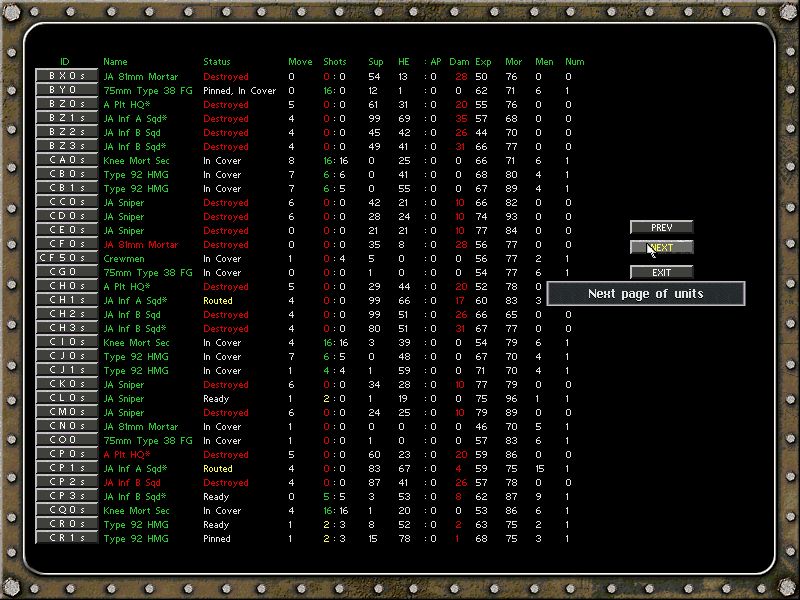The height and width of the screenshot is (600, 800).
Task: Select unit ID button CR0s
Action: (x=66, y=524)
